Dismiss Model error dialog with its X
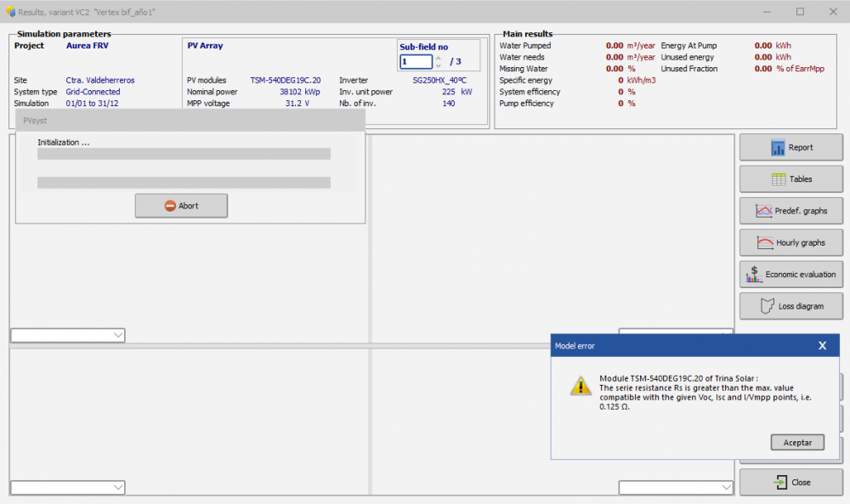 point(822,345)
